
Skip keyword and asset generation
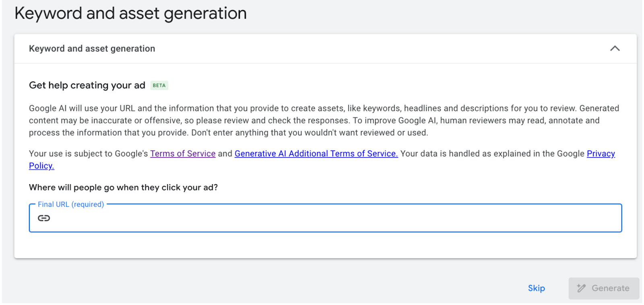(536, 288)
